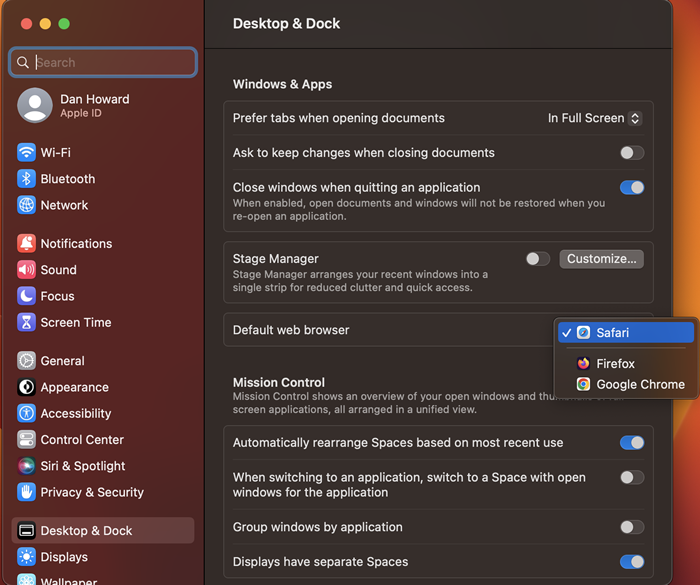Click the Stage Manager Customize button
700x585 pixels.
[601, 259]
